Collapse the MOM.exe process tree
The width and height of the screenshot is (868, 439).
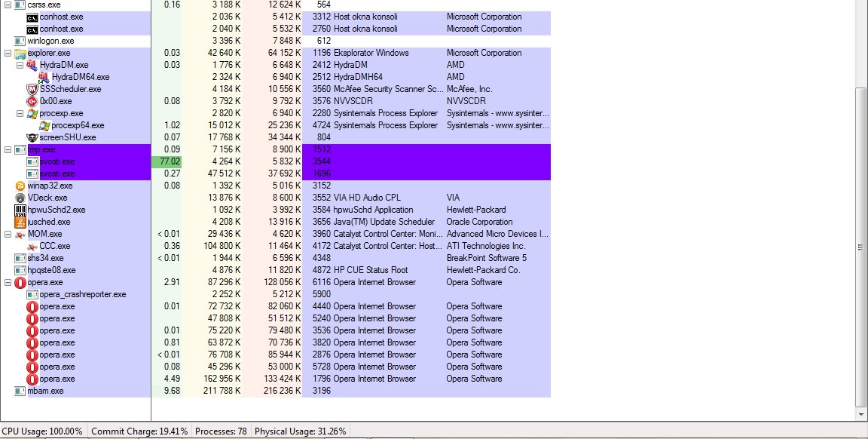8,235
